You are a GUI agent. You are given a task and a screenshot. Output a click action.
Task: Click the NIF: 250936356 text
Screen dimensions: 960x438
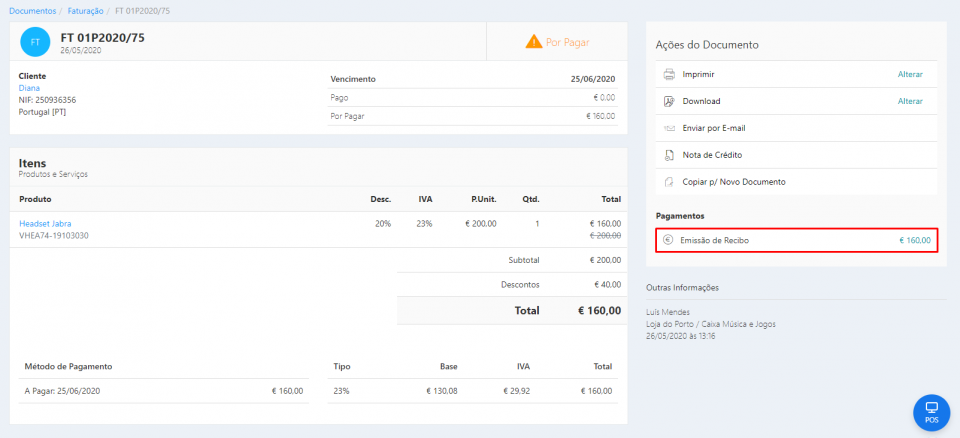(48, 100)
